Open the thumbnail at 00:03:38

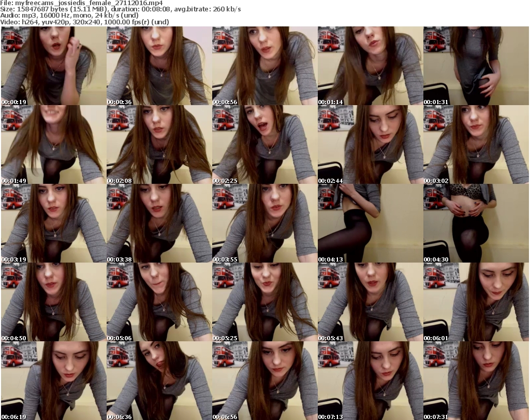(159, 224)
